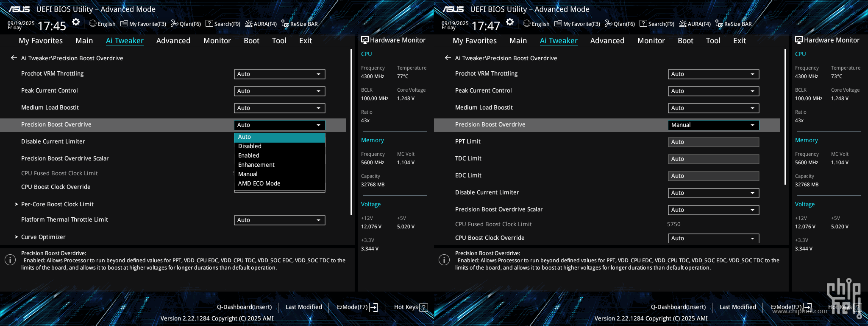Click the globe English language icon in left screen
The image size is (868, 326).
[93, 23]
